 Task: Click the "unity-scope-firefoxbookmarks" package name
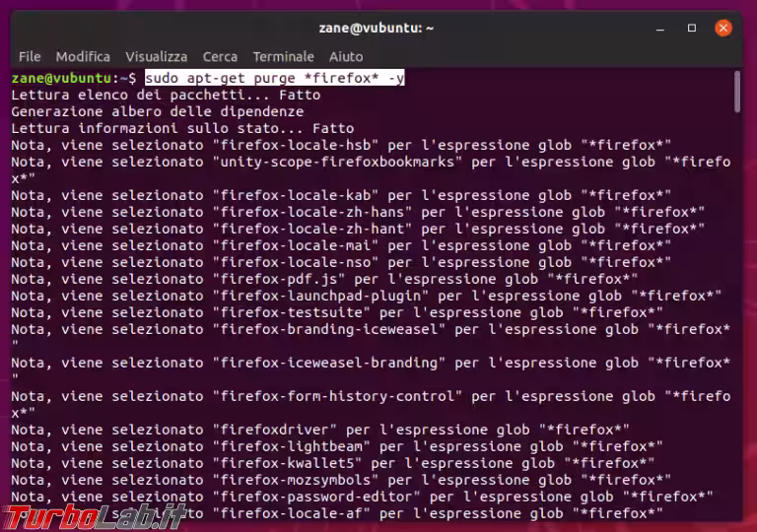click(x=338, y=162)
